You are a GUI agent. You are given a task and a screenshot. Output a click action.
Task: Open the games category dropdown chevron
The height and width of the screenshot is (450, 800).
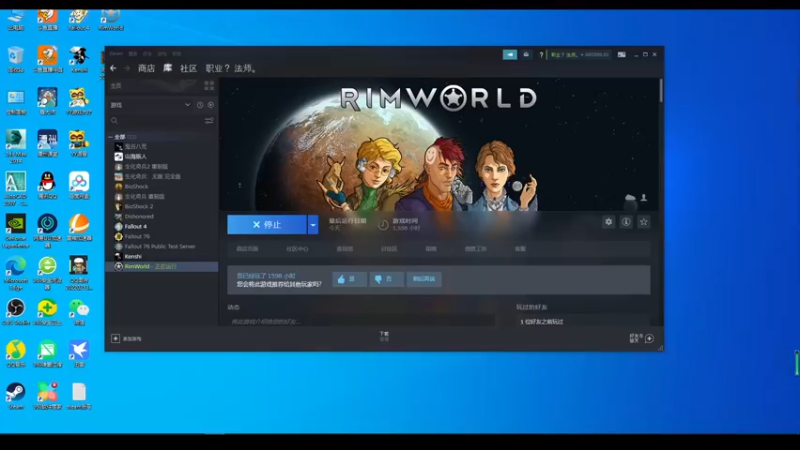(x=188, y=105)
